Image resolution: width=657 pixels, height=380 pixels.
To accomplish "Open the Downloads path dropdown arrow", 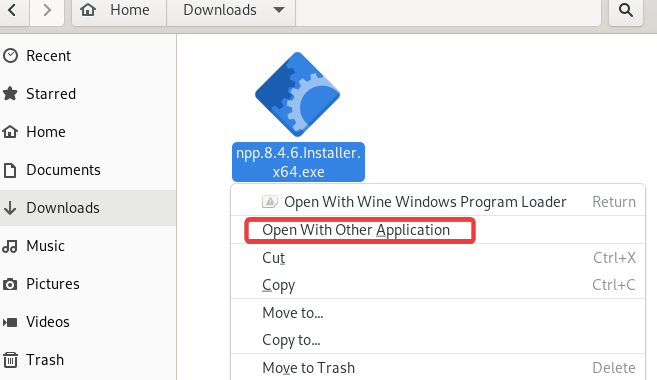I will (279, 10).
